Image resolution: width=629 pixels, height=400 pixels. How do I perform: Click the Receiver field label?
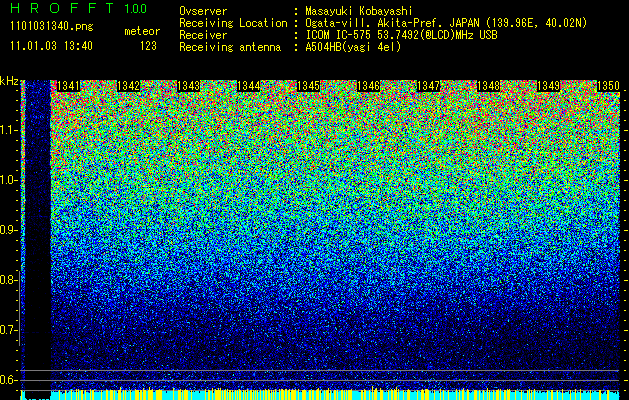click(203, 35)
